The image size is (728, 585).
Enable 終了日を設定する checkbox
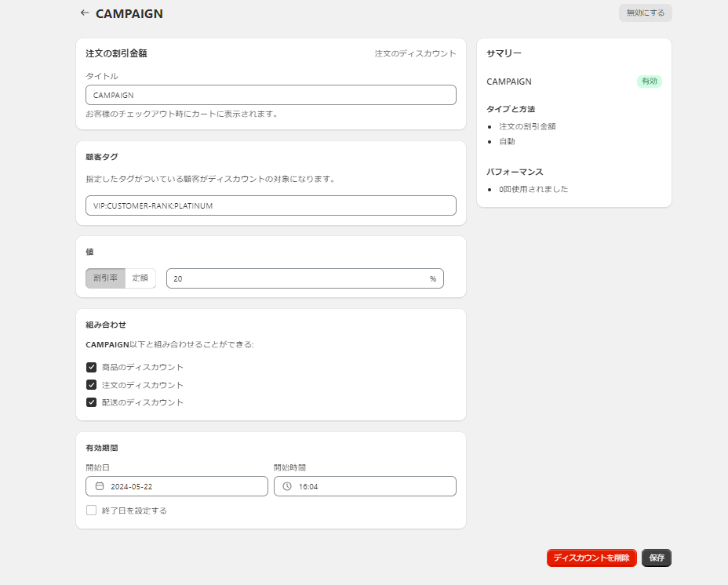(x=92, y=511)
